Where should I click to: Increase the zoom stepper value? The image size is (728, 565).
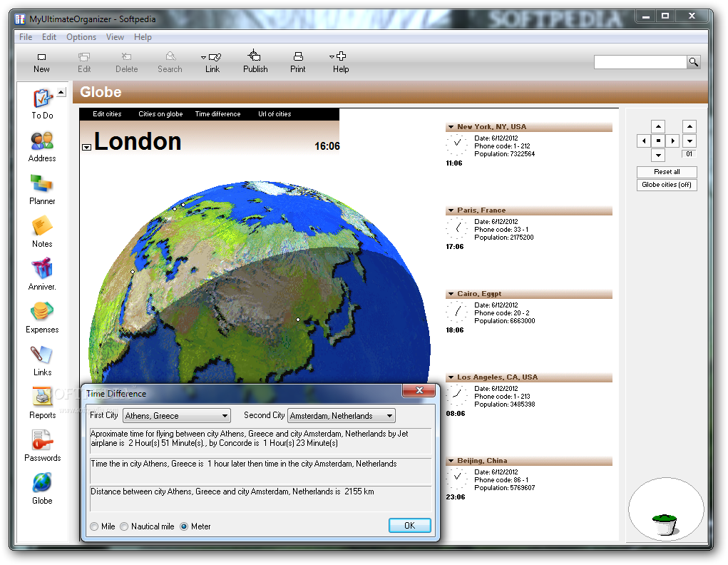689,127
